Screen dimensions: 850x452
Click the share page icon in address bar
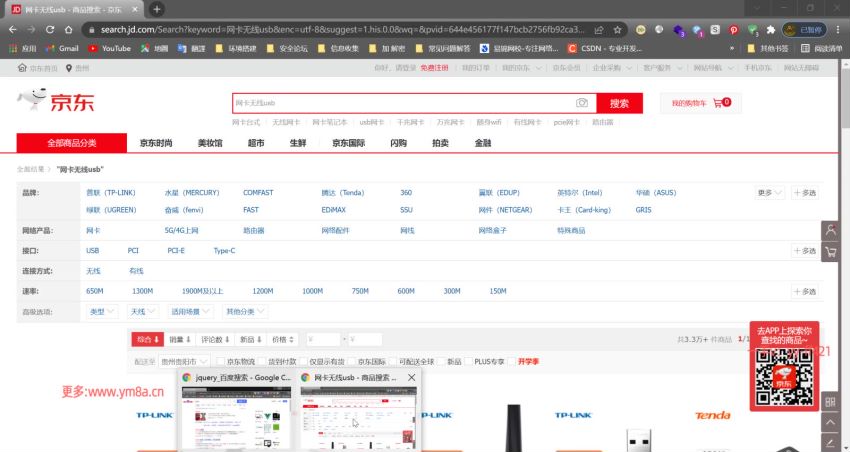tap(598, 30)
